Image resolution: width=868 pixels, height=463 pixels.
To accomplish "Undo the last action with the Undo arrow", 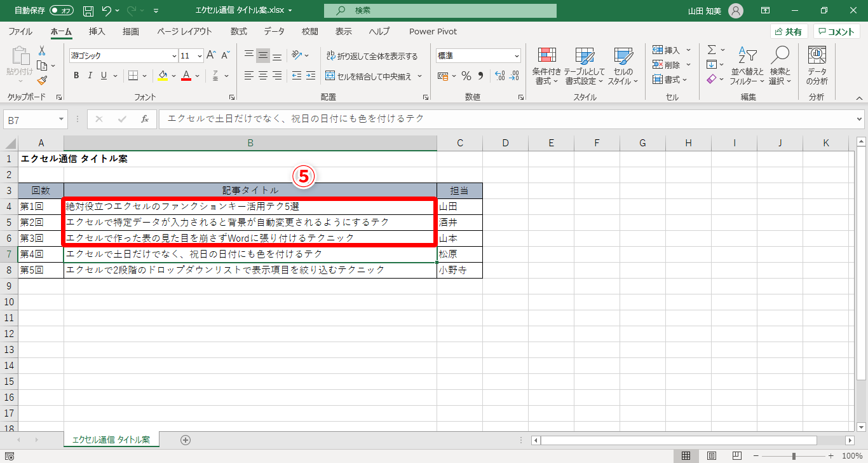I will [107, 11].
